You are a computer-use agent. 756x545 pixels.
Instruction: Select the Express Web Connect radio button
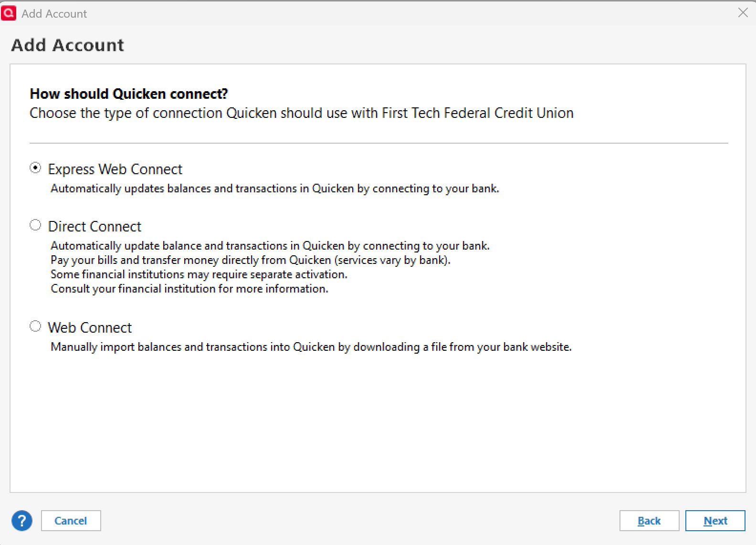35,168
